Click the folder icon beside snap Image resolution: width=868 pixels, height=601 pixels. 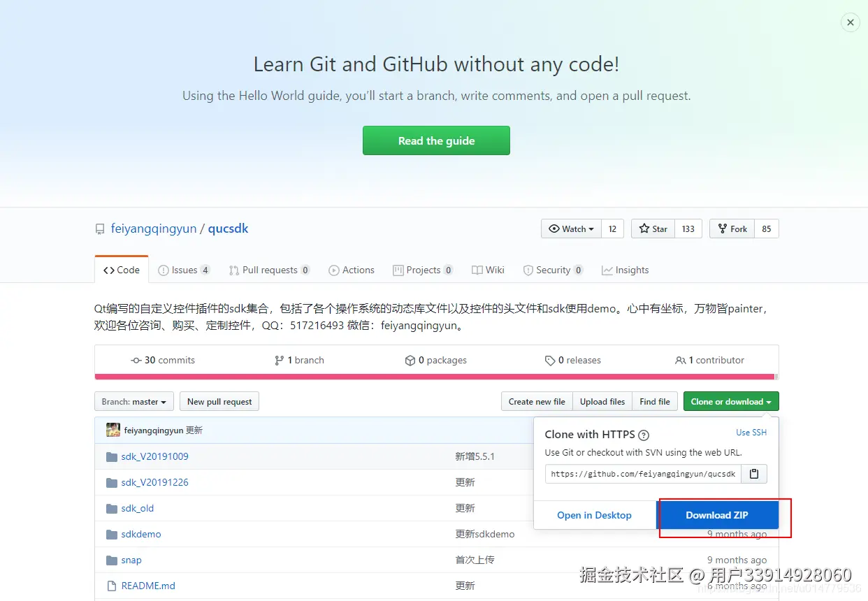pos(112,560)
